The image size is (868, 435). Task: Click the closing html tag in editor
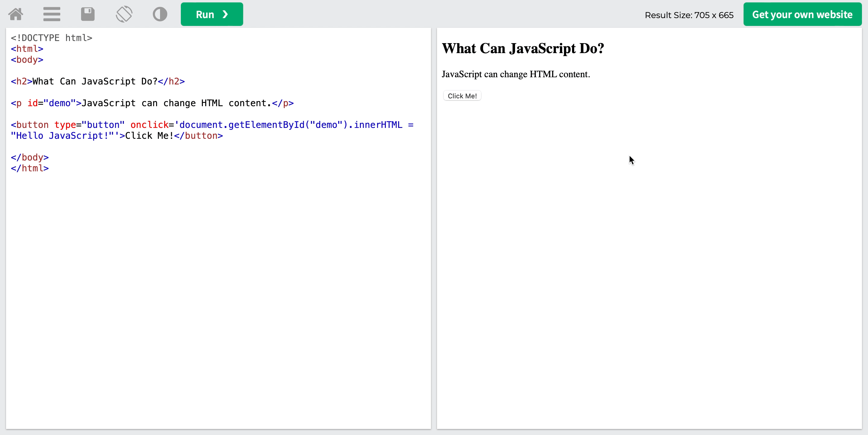click(30, 168)
